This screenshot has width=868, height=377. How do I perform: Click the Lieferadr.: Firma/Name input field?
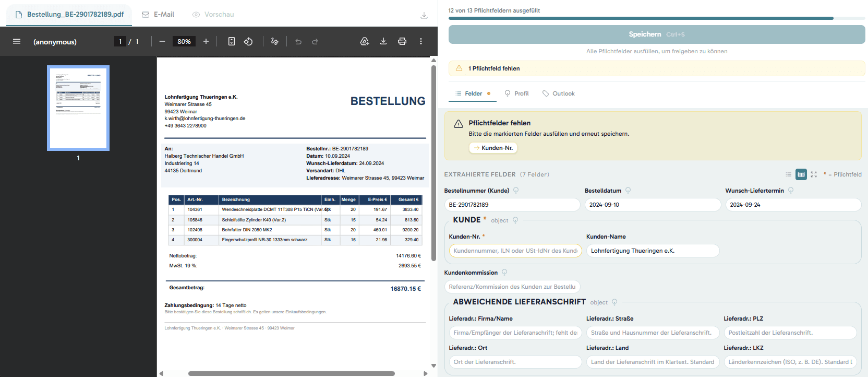click(x=515, y=333)
